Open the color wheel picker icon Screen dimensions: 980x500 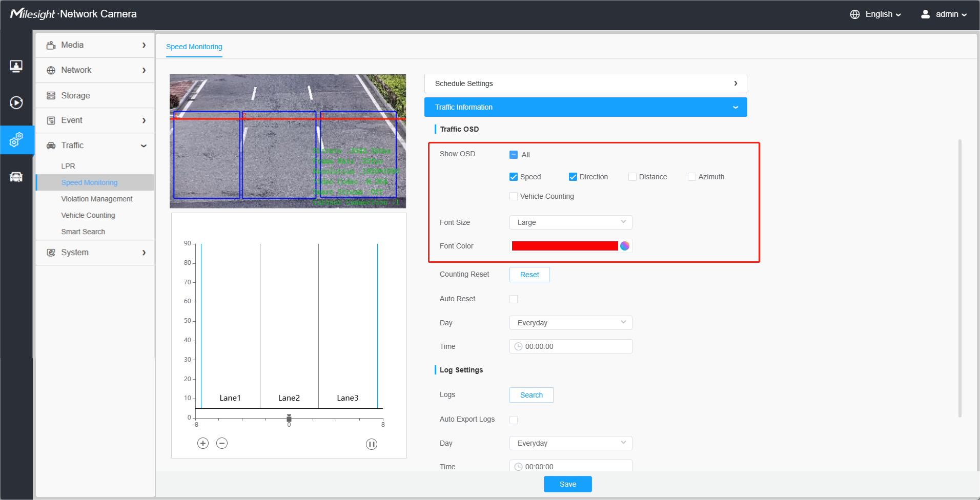[x=625, y=246]
